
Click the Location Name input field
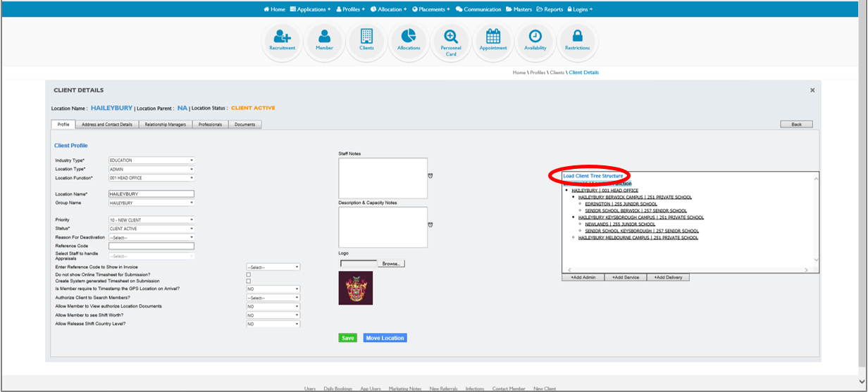(151, 194)
